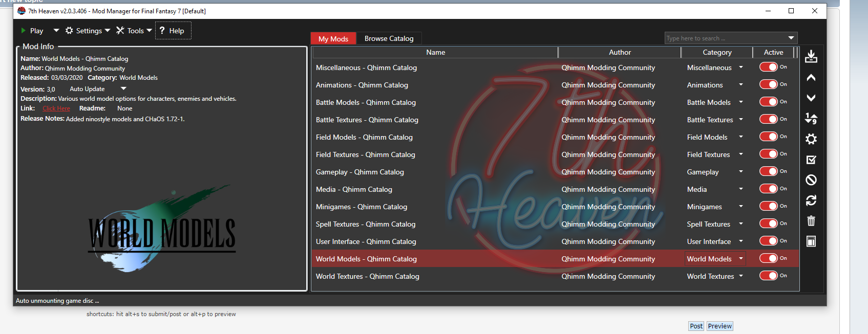Disable Field Models - Qhimm Catalog mod
This screenshot has width=868, height=334.
pos(769,137)
